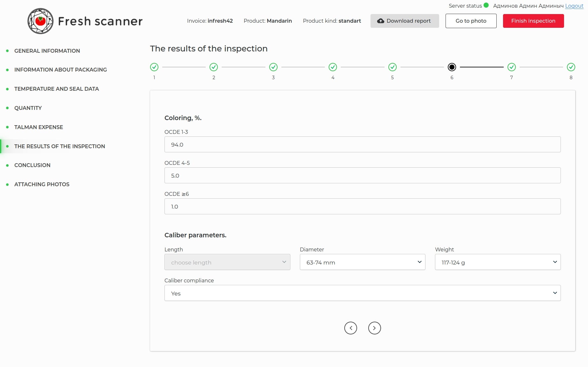588x367 pixels.
Task: Open Attaching Photos sidebar section
Action: click(42, 184)
